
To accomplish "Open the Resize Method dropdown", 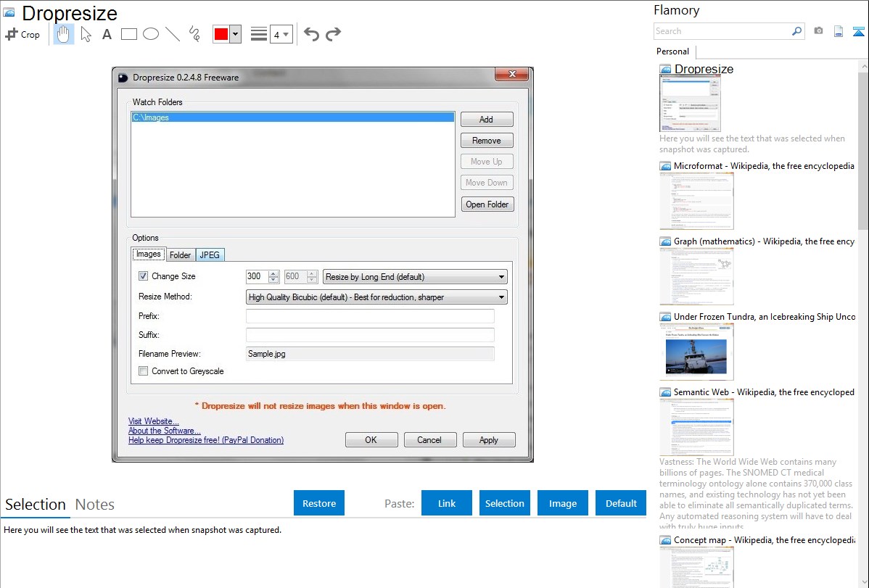I will point(376,297).
